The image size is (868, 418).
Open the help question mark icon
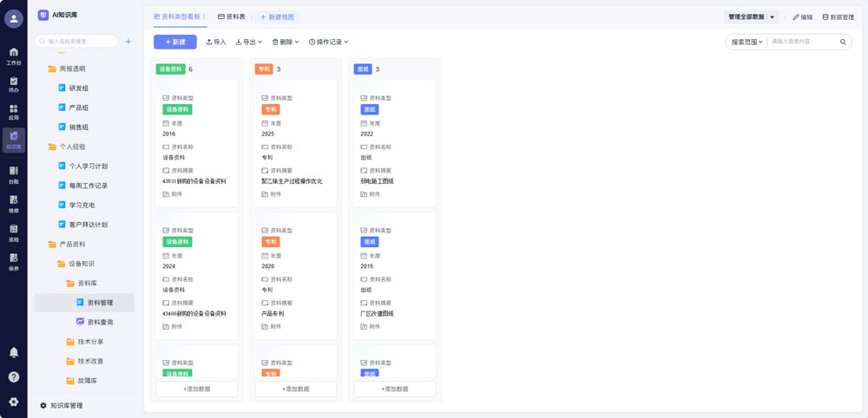click(x=14, y=376)
